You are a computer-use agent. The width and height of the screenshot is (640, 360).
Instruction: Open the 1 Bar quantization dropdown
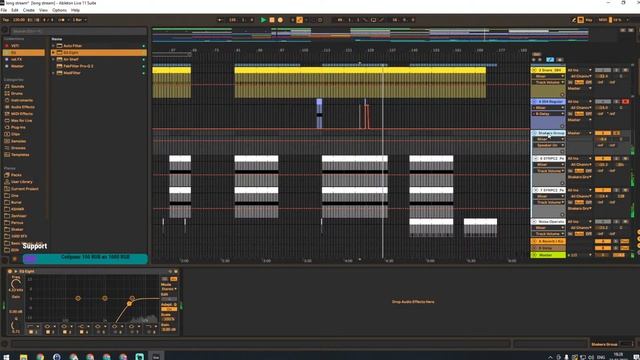pyautogui.click(x=79, y=20)
